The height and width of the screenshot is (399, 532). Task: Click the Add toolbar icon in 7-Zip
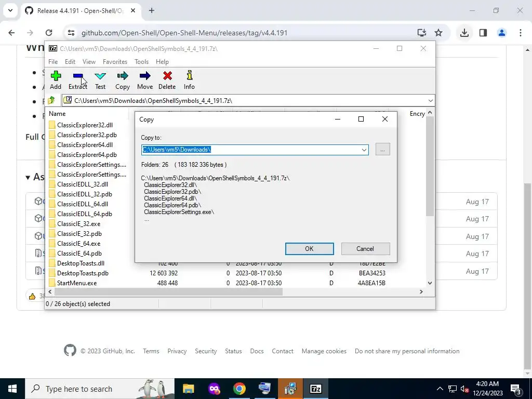(56, 80)
